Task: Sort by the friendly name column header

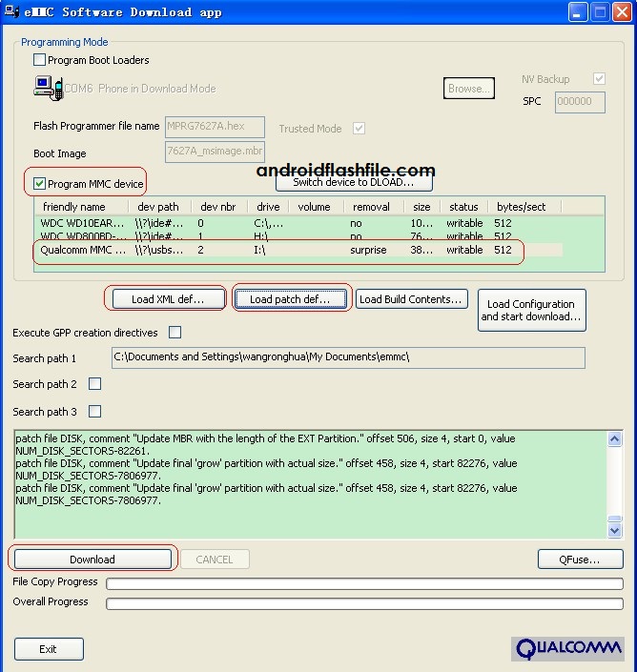Action: click(81, 207)
